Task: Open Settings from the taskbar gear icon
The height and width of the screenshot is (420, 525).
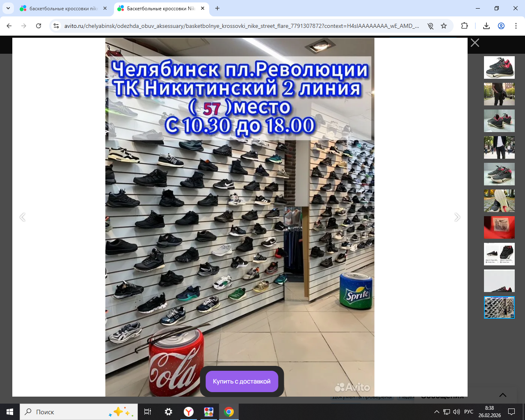Action: (x=168, y=412)
